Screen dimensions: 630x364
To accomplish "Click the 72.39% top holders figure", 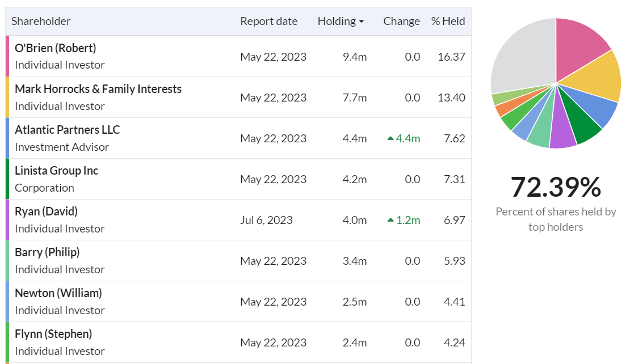I will click(x=556, y=188).
